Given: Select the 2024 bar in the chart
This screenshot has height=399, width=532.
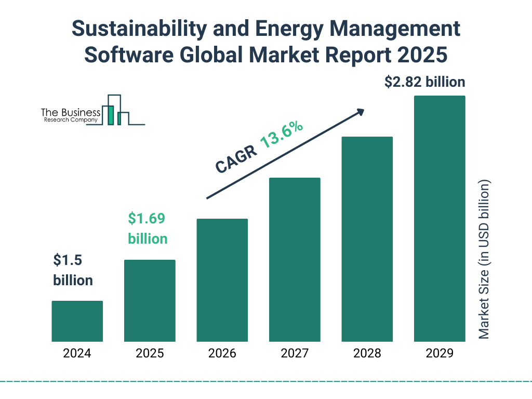Looking at the screenshot, I should pos(77,321).
